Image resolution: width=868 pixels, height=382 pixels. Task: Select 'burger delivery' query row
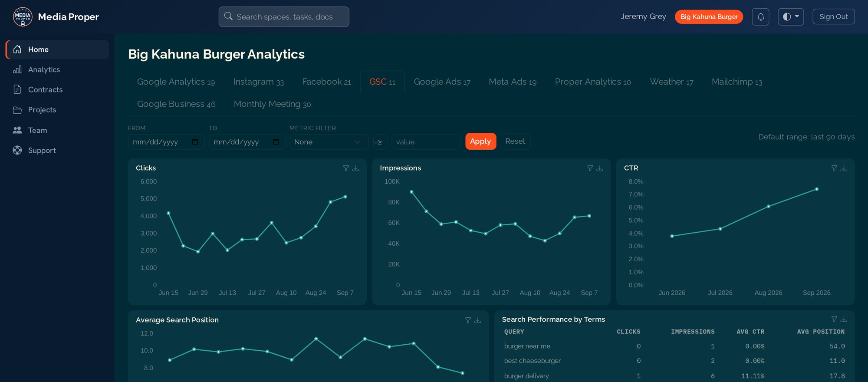674,376
